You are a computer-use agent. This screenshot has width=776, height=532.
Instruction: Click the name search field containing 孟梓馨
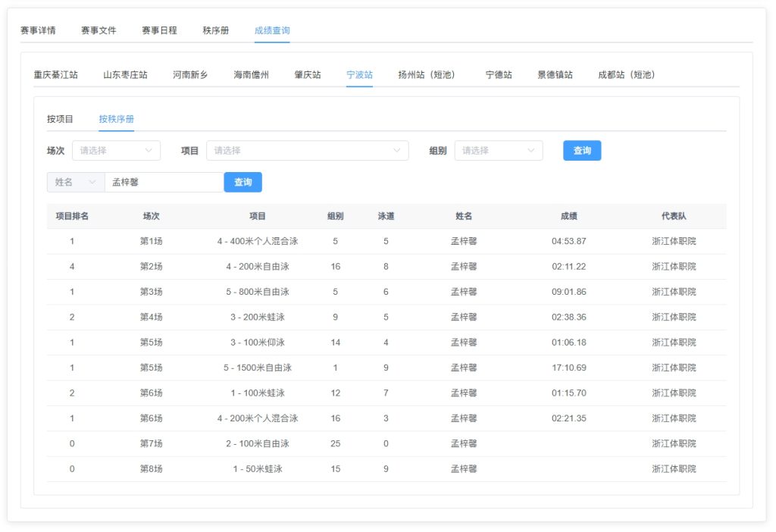[x=164, y=183]
